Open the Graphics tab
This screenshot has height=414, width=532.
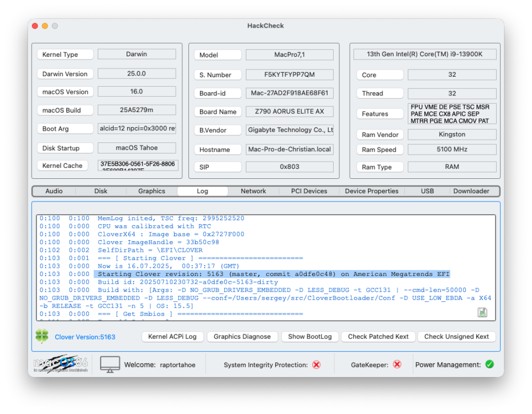[x=152, y=191]
